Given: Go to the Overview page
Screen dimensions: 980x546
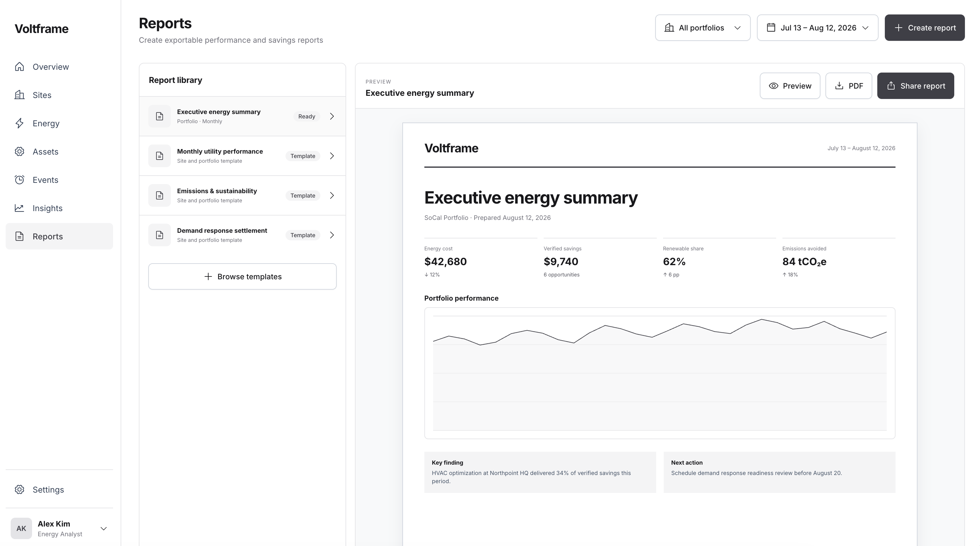Looking at the screenshot, I should tap(59, 67).
